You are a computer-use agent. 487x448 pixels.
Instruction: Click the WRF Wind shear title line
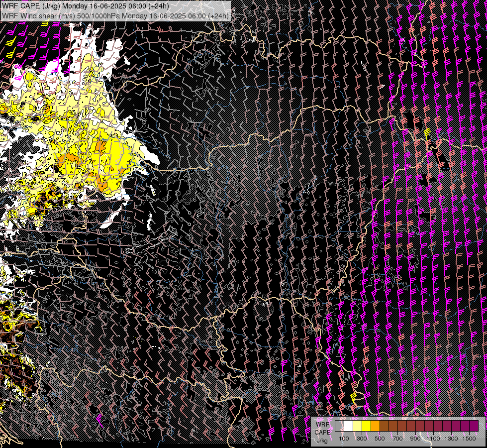115,16
